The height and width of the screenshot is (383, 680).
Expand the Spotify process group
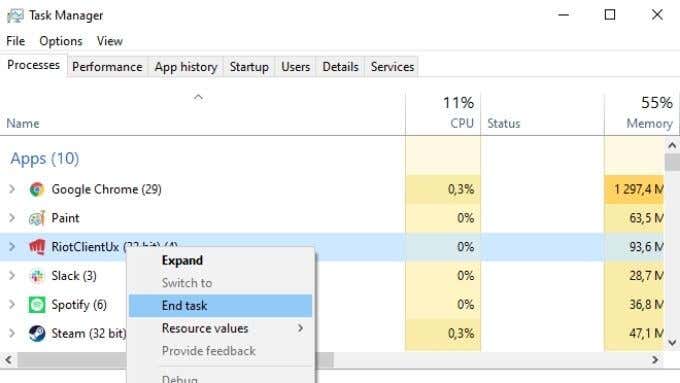pos(12,304)
